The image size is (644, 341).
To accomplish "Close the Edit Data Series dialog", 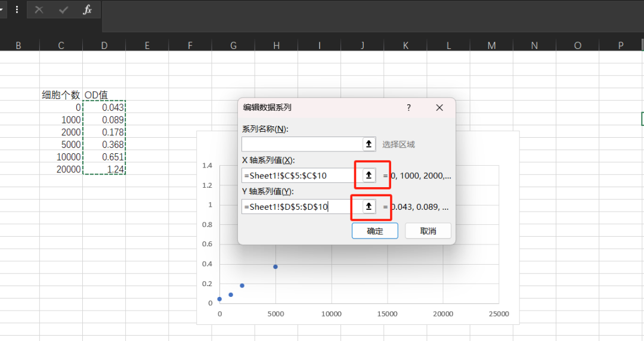I will tap(439, 108).
